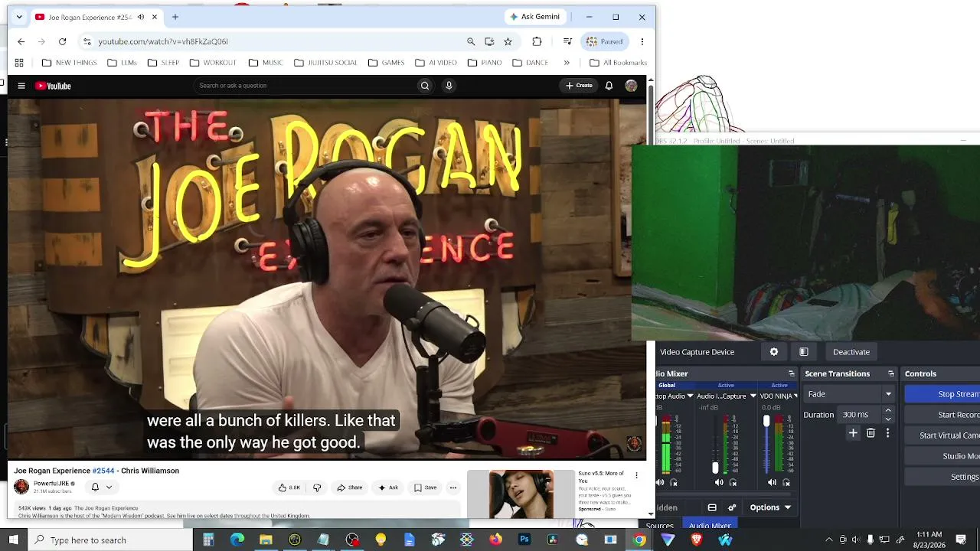The width and height of the screenshot is (980, 551).
Task: Open Firefox from the taskbar
Action: [495, 540]
